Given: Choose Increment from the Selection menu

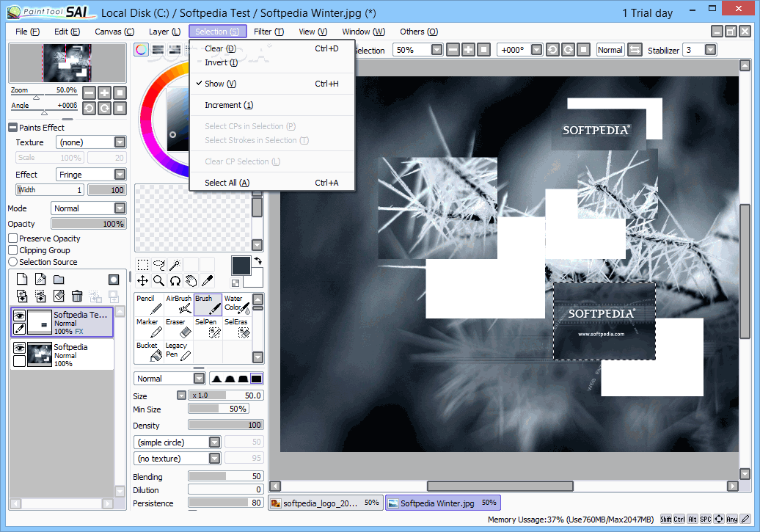Looking at the screenshot, I should [272, 105].
